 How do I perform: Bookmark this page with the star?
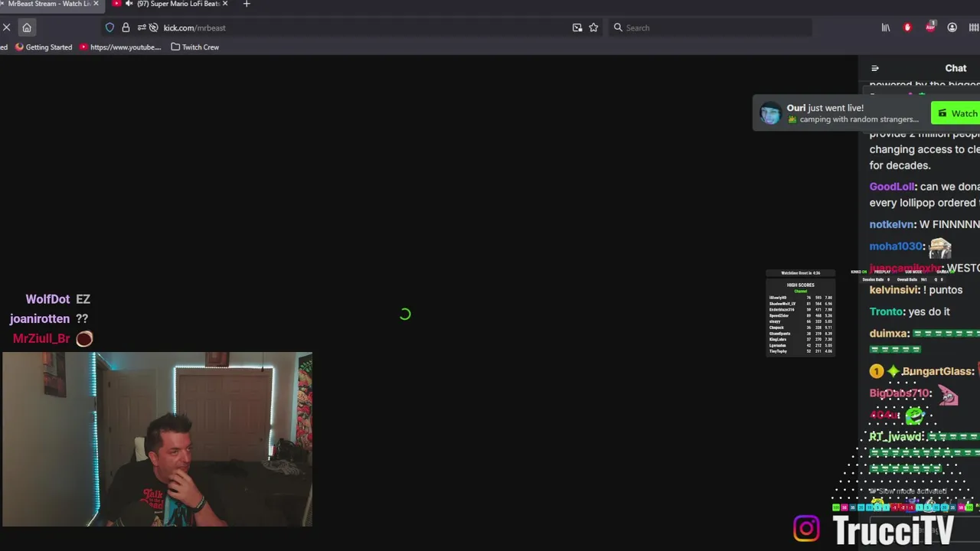(593, 28)
